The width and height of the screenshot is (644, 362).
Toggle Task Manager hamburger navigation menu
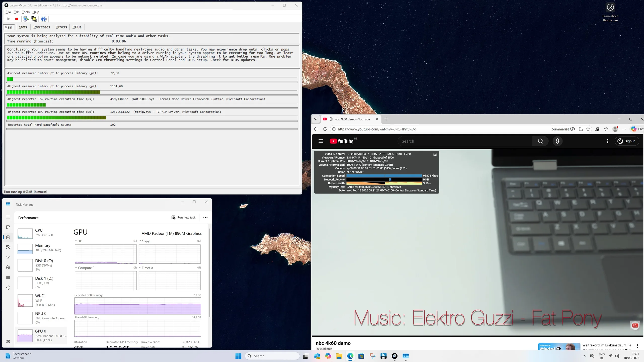(x=8, y=217)
